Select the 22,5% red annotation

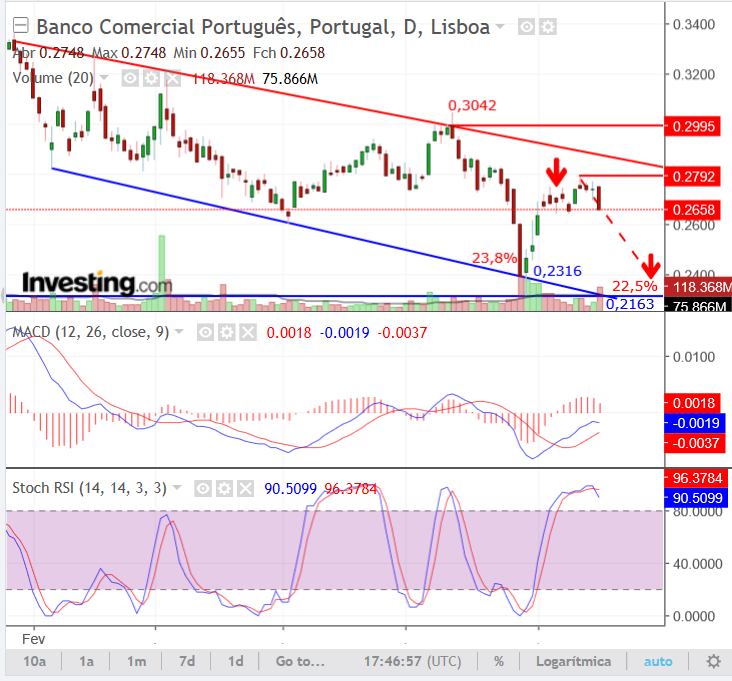pyautogui.click(x=634, y=286)
